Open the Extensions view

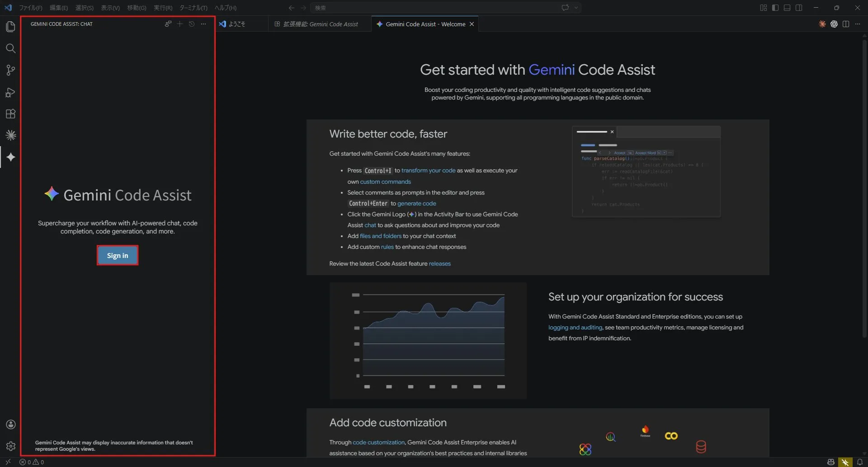point(10,114)
